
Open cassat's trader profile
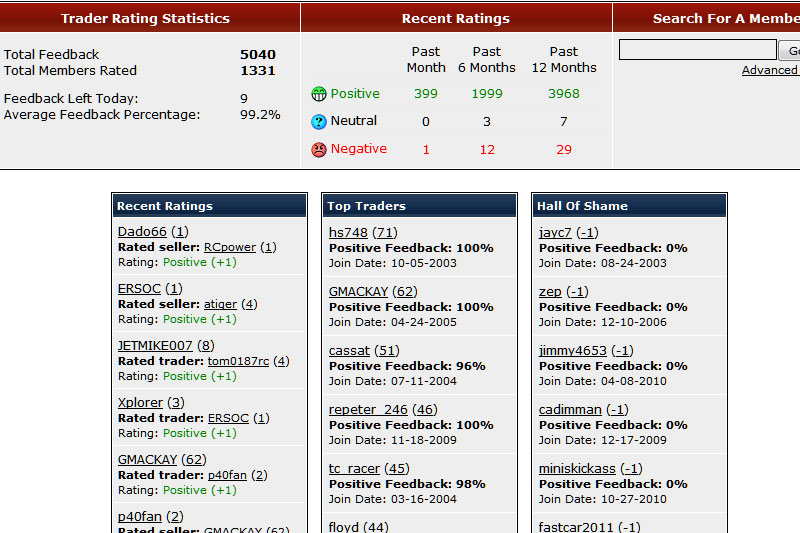(350, 351)
